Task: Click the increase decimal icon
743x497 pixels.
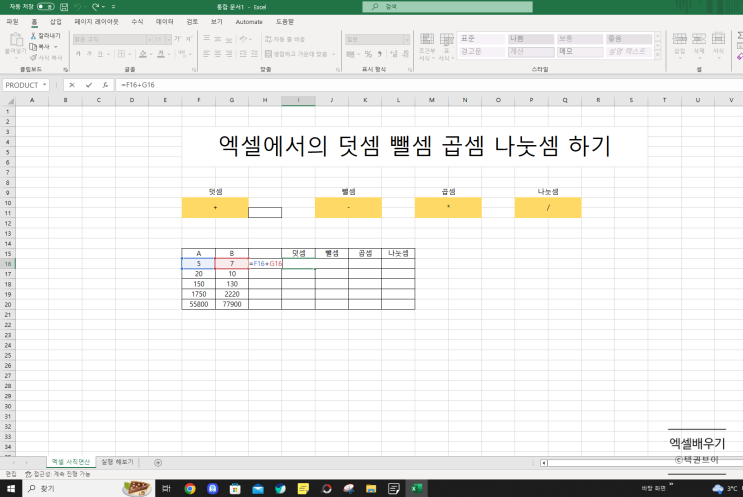Action: [394, 54]
